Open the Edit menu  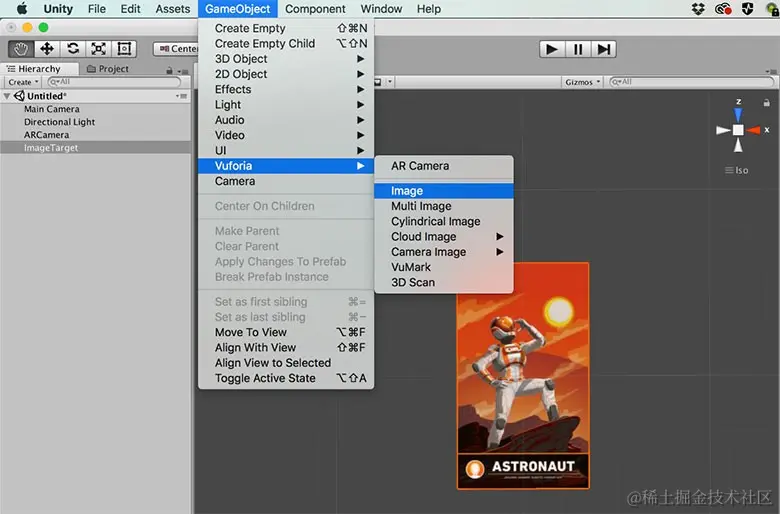pos(130,9)
